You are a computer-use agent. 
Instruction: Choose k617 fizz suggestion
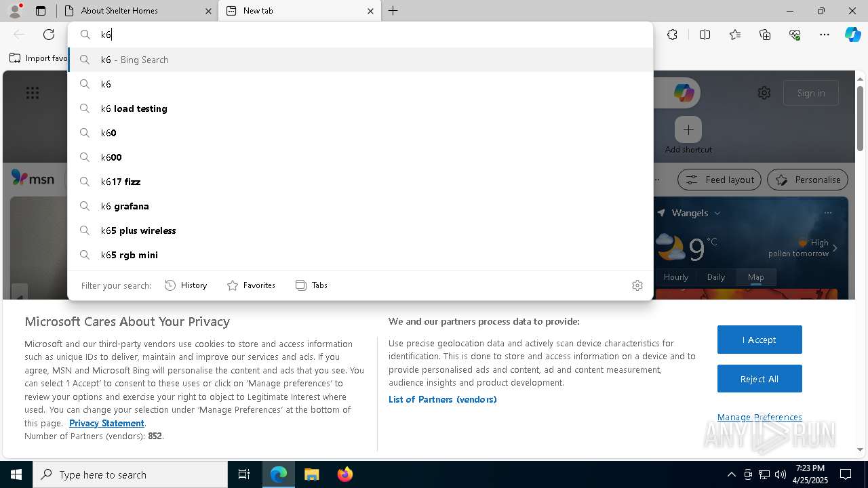pos(361,182)
